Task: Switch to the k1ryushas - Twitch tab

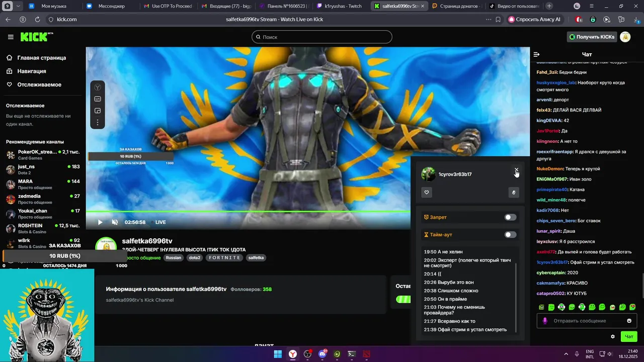Action: (343, 6)
